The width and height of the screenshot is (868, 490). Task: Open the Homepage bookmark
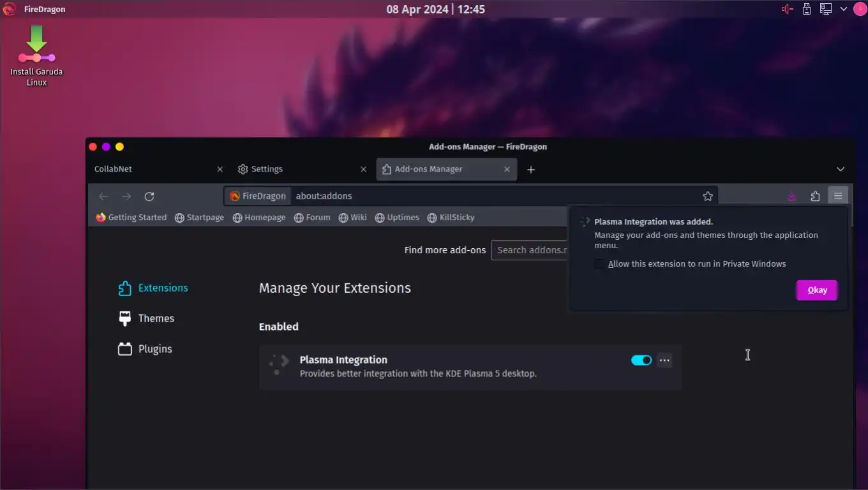coord(259,218)
